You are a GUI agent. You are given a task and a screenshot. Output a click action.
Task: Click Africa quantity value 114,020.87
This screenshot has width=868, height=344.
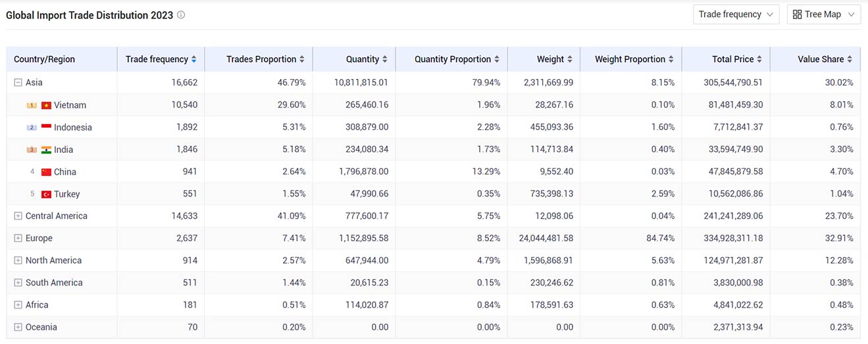[367, 305]
